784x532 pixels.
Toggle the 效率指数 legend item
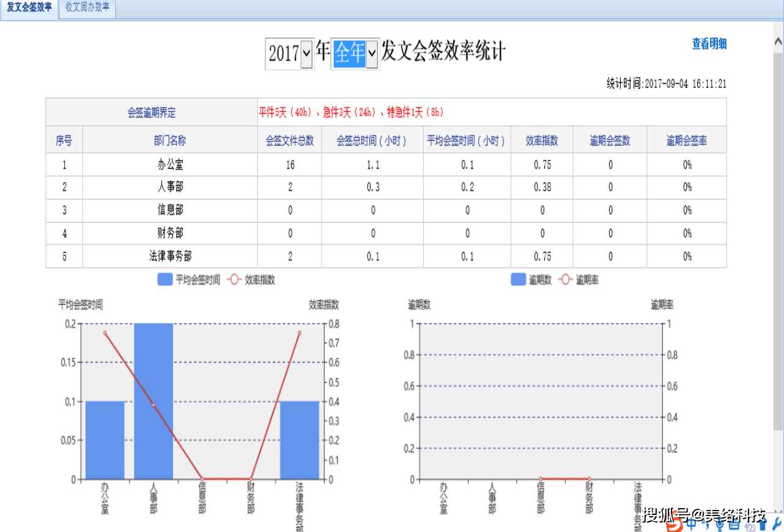click(x=251, y=280)
